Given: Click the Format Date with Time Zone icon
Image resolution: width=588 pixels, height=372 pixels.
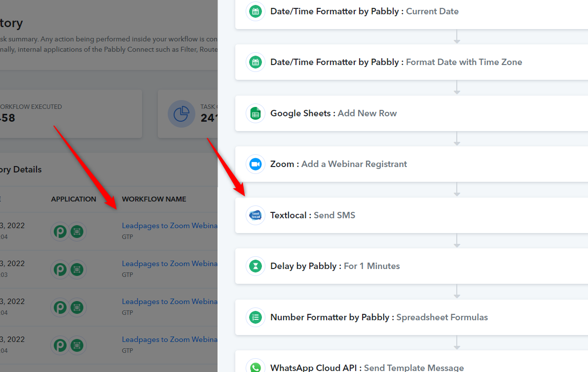Looking at the screenshot, I should tap(256, 62).
